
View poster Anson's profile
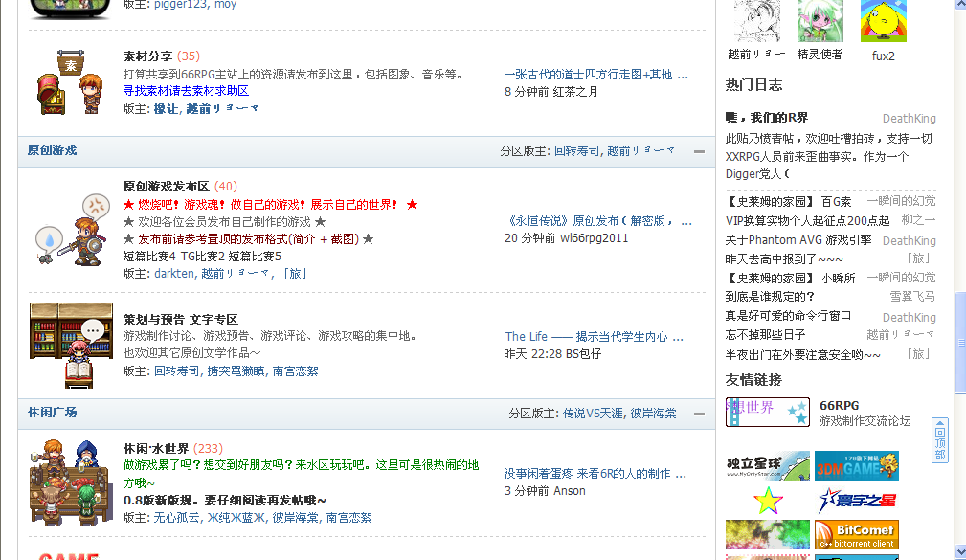point(570,490)
